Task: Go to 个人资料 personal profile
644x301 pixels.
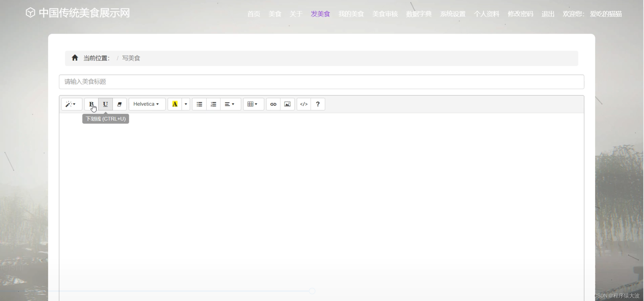Action: point(487,14)
